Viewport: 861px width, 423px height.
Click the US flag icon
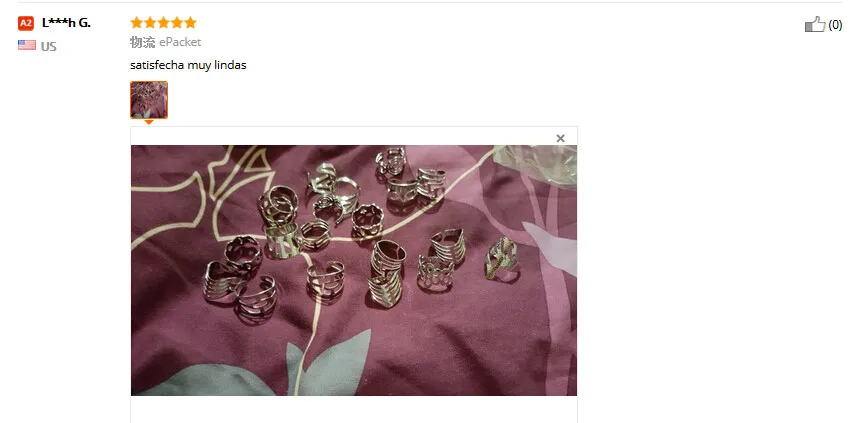pyautogui.click(x=26, y=45)
